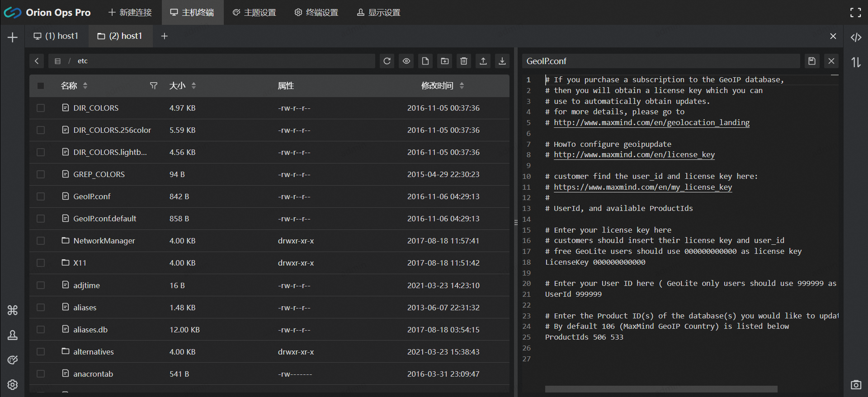
Task: Create a new file via toolbar icon
Action: [425, 61]
